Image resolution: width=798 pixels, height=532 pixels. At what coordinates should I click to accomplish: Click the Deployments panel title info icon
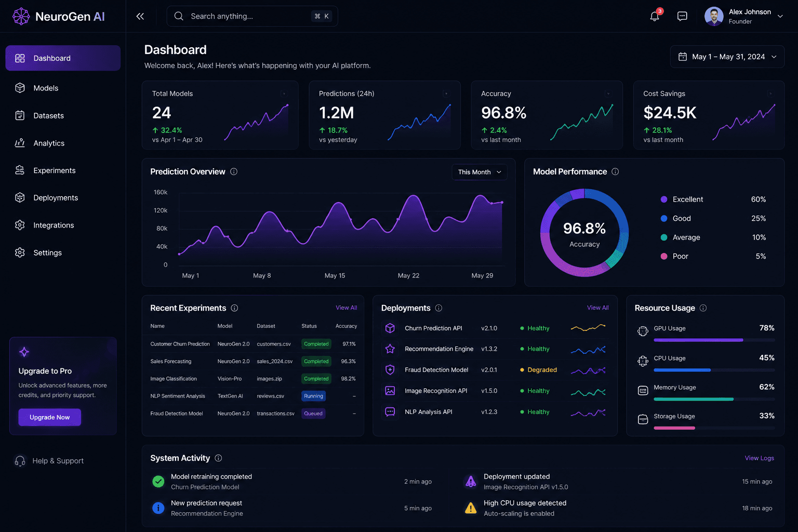[x=438, y=308]
